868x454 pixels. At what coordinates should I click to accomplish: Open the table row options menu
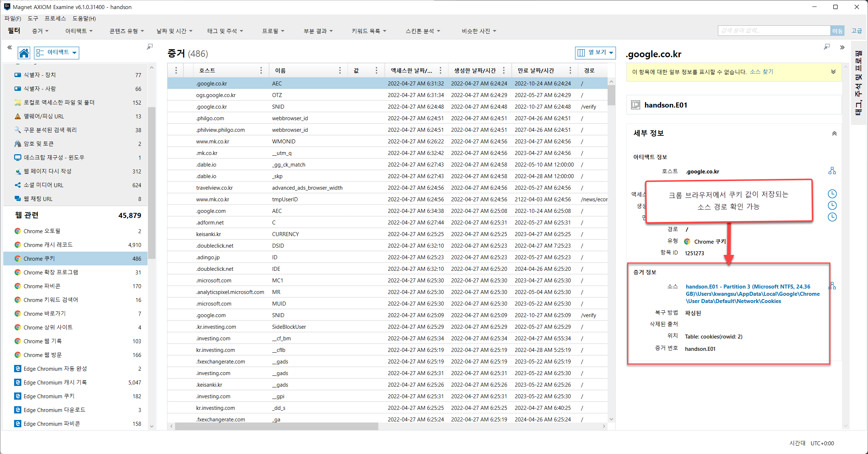pos(176,70)
